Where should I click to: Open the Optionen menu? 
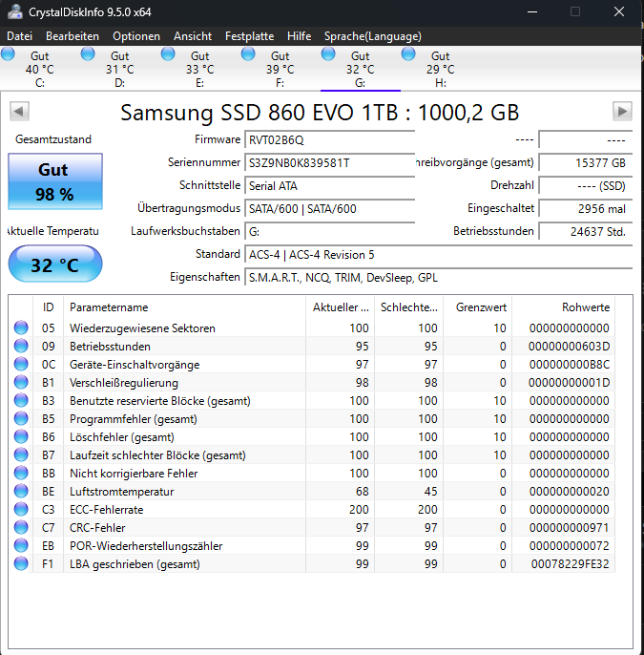click(136, 36)
